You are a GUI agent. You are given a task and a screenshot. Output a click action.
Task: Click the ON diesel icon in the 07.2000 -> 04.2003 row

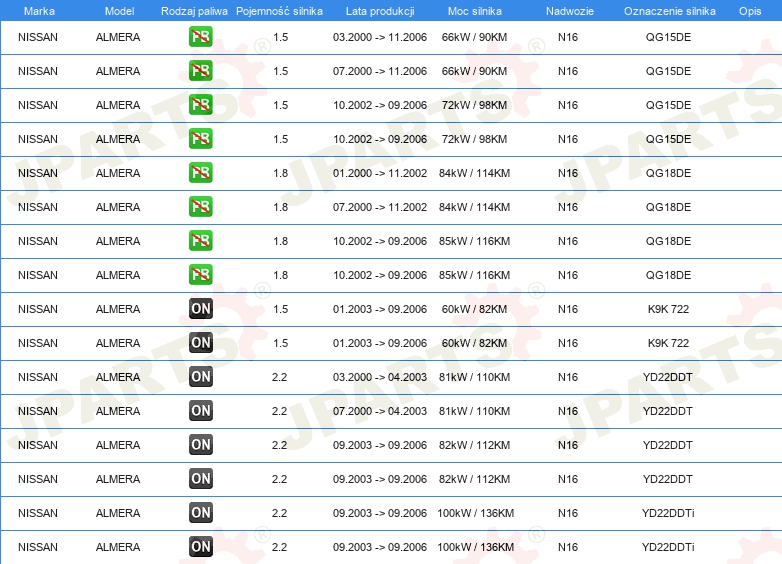pos(200,411)
